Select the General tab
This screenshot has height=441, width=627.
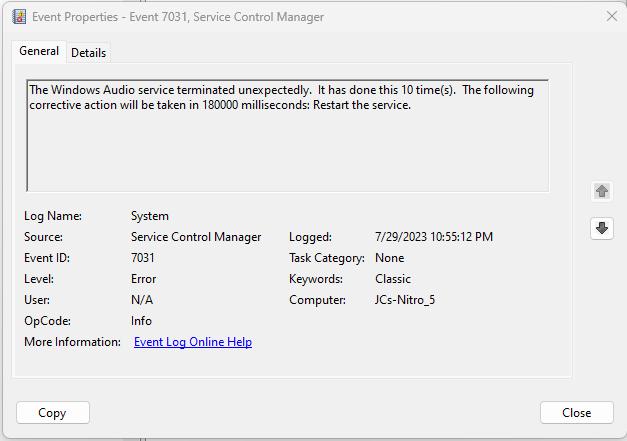coord(40,51)
